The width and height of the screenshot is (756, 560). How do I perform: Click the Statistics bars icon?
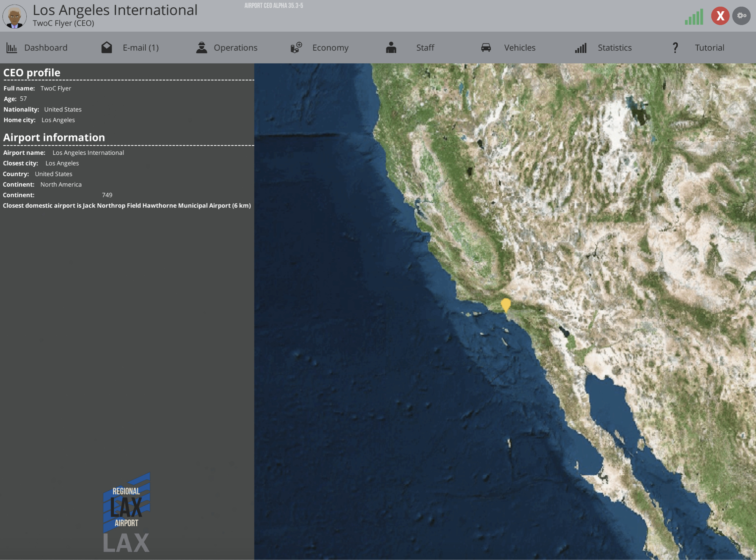581,48
